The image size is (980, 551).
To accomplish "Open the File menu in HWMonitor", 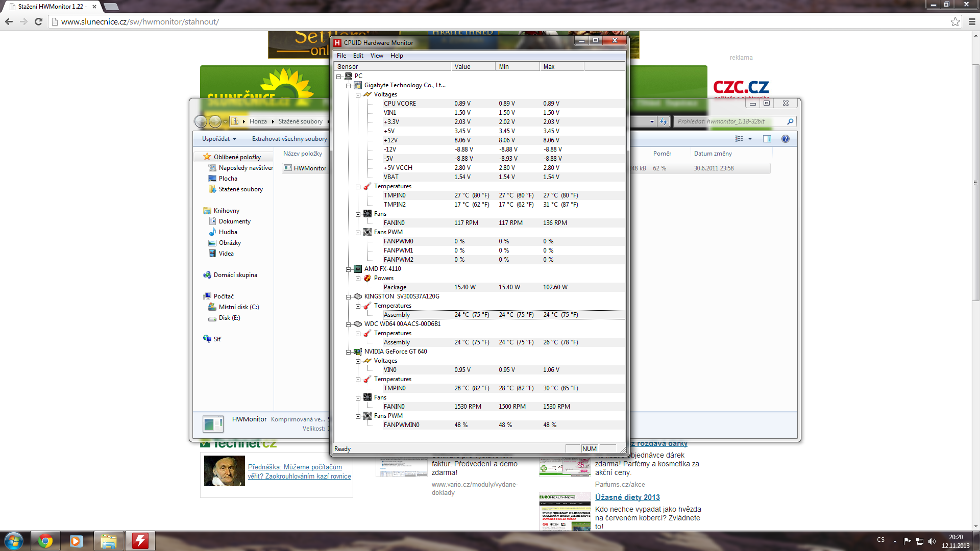I will [x=341, y=56].
